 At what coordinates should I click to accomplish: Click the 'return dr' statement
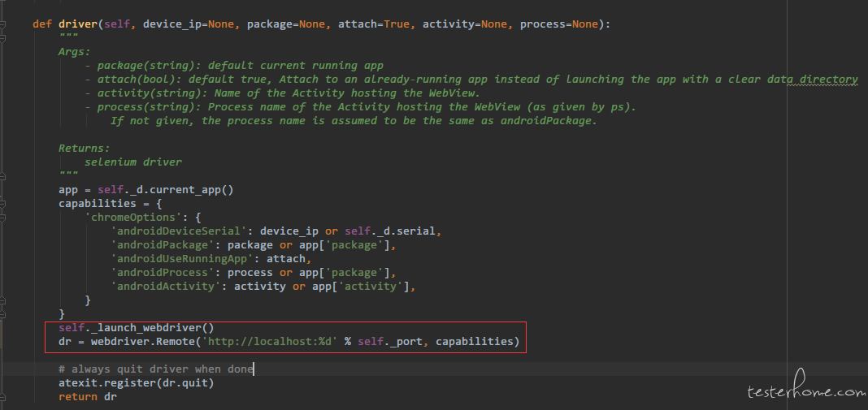tap(88, 397)
